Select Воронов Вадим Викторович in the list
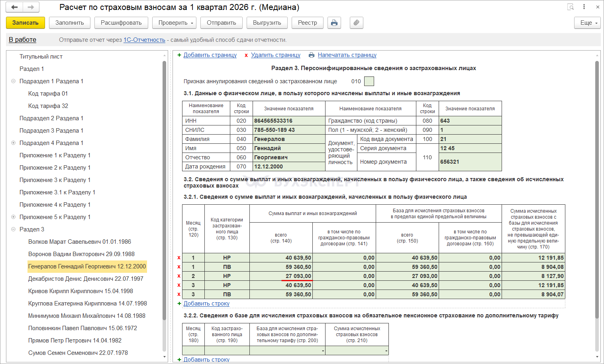 pyautogui.click(x=81, y=254)
